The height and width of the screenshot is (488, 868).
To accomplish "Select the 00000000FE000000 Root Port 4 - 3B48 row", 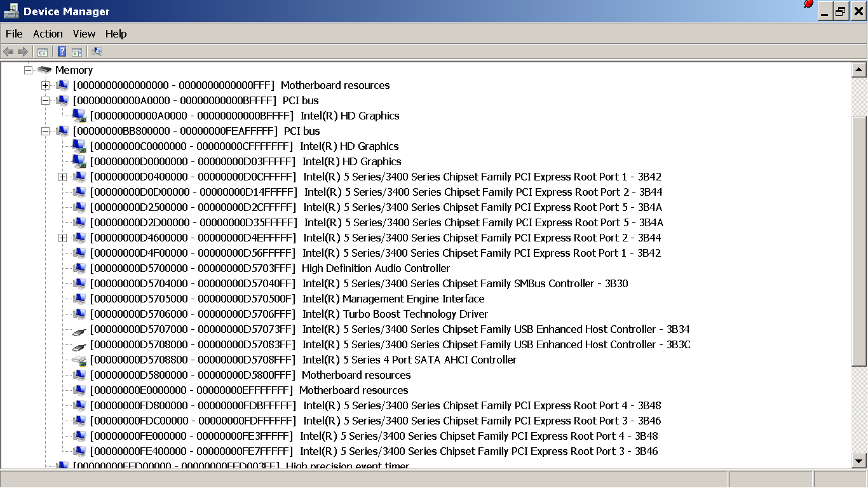I will pos(374,436).
